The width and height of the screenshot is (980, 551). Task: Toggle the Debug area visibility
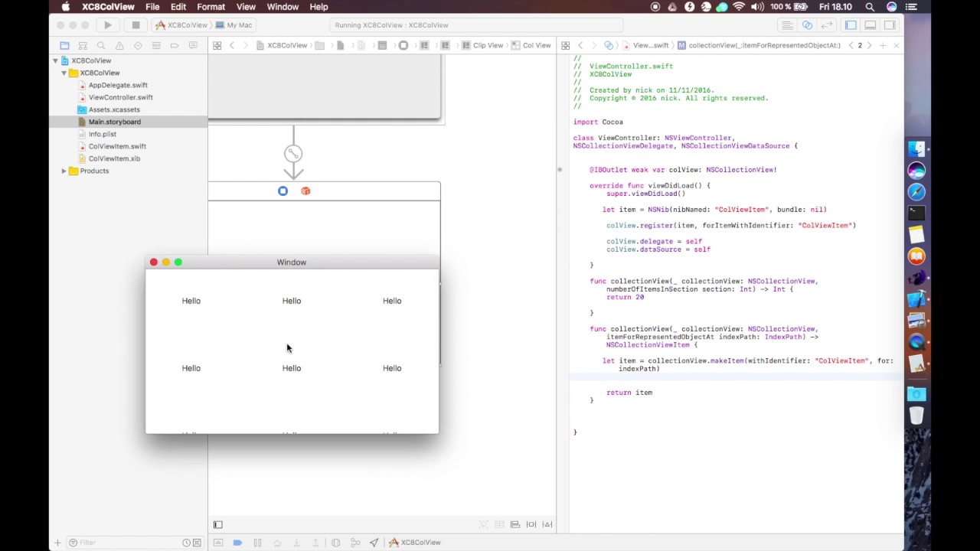(x=871, y=25)
